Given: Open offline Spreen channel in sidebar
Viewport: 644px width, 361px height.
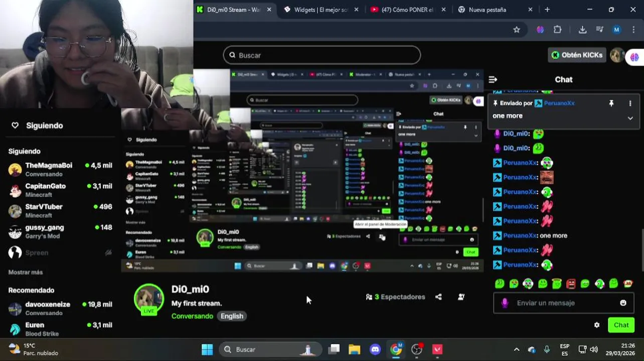Looking at the screenshot, I should pyautogui.click(x=60, y=253).
